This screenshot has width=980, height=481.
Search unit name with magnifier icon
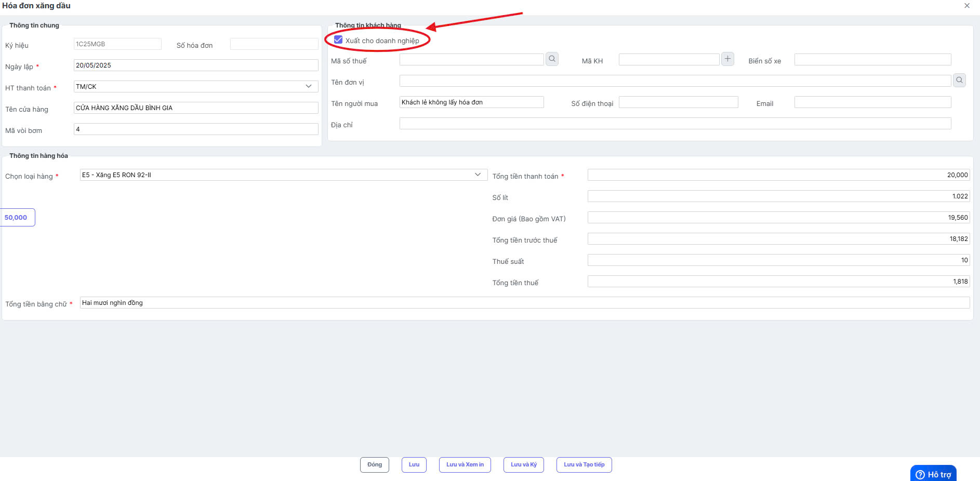point(959,81)
